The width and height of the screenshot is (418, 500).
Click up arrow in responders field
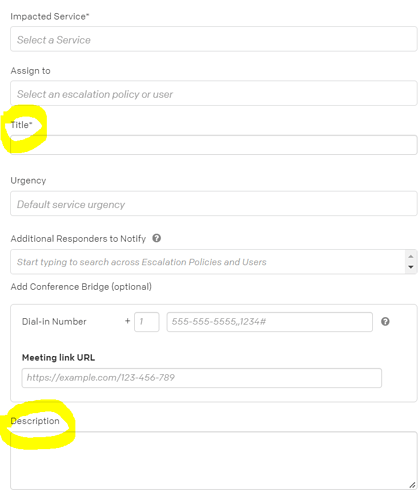[411, 256]
